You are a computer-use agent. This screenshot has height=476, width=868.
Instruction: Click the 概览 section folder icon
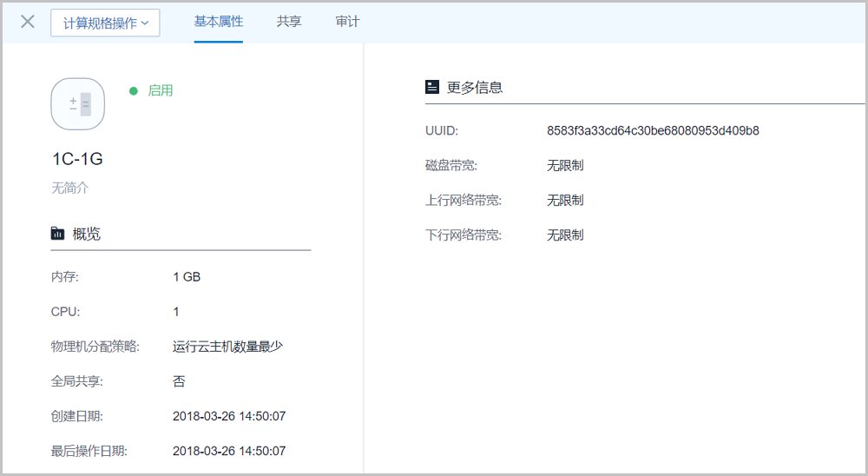pyautogui.click(x=57, y=234)
